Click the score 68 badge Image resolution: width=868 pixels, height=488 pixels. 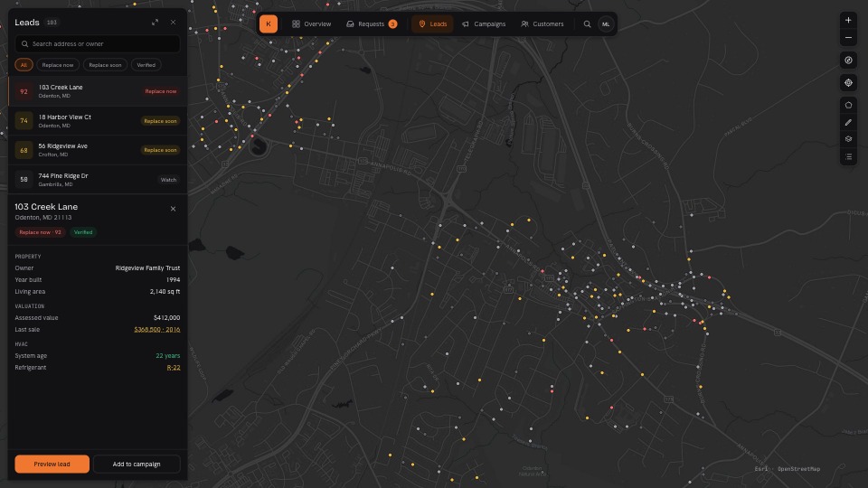pyautogui.click(x=24, y=150)
